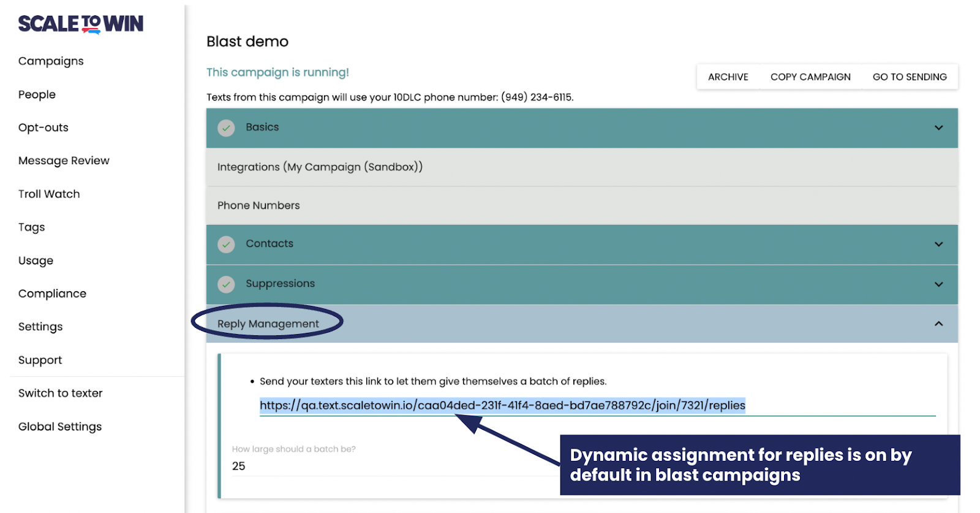
Task: Click the Contacts section checkmark icon
Action: pyautogui.click(x=227, y=244)
